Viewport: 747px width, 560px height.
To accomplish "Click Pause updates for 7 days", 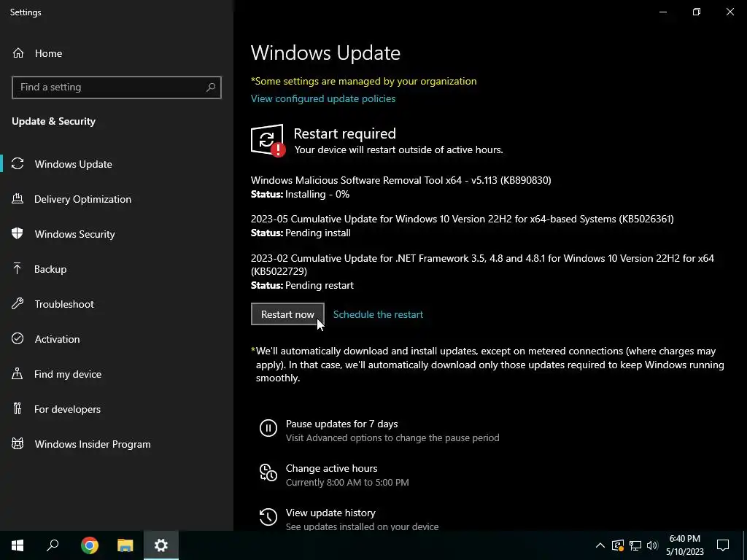I will pos(341,424).
